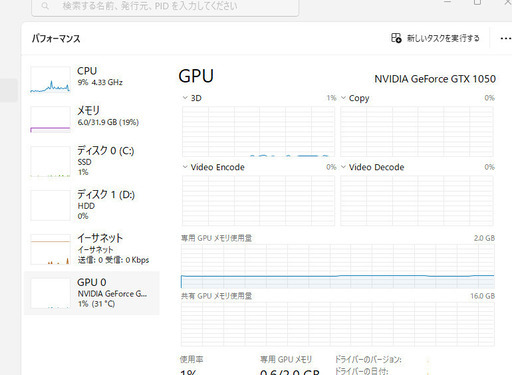Click the CPU usage mini graph
512x375 pixels.
50,79
